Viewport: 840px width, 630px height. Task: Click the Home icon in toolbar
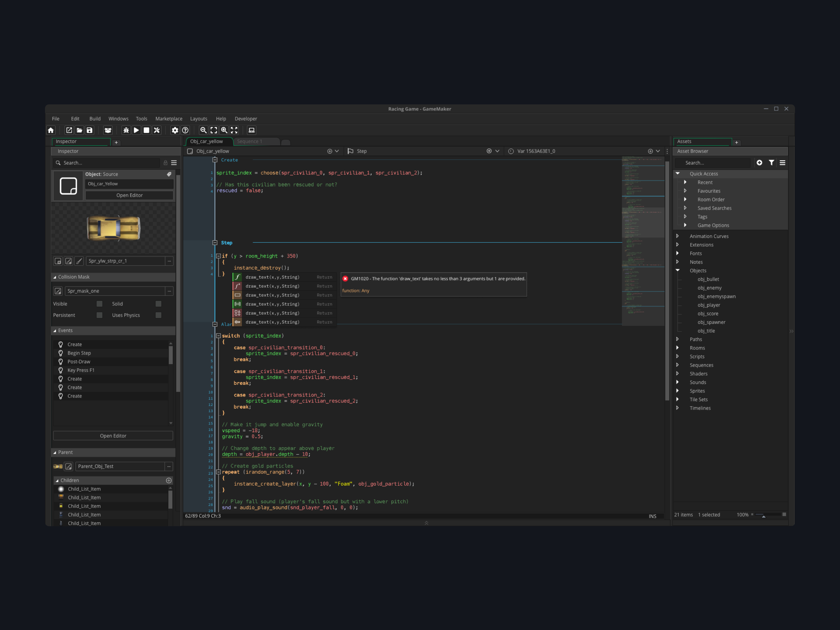click(x=51, y=130)
